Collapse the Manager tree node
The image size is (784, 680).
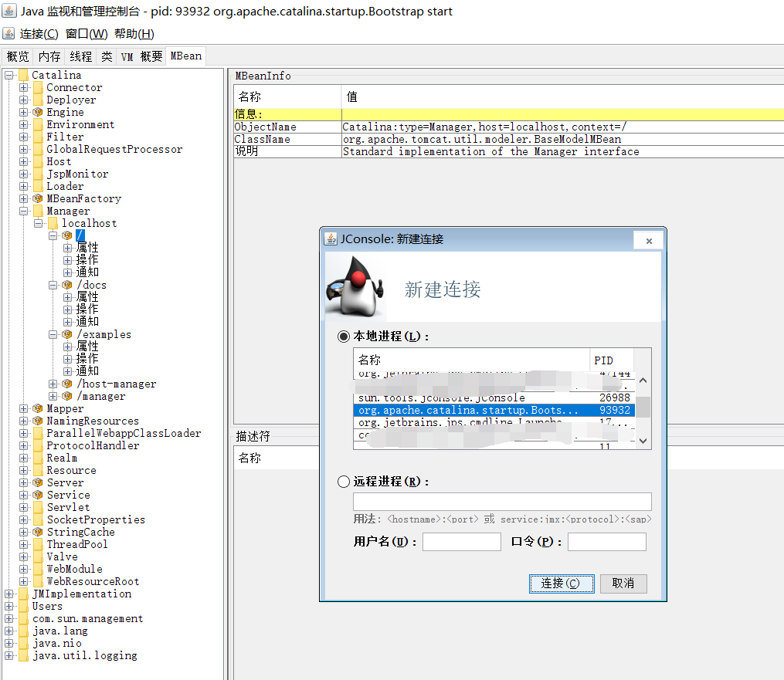[25, 211]
